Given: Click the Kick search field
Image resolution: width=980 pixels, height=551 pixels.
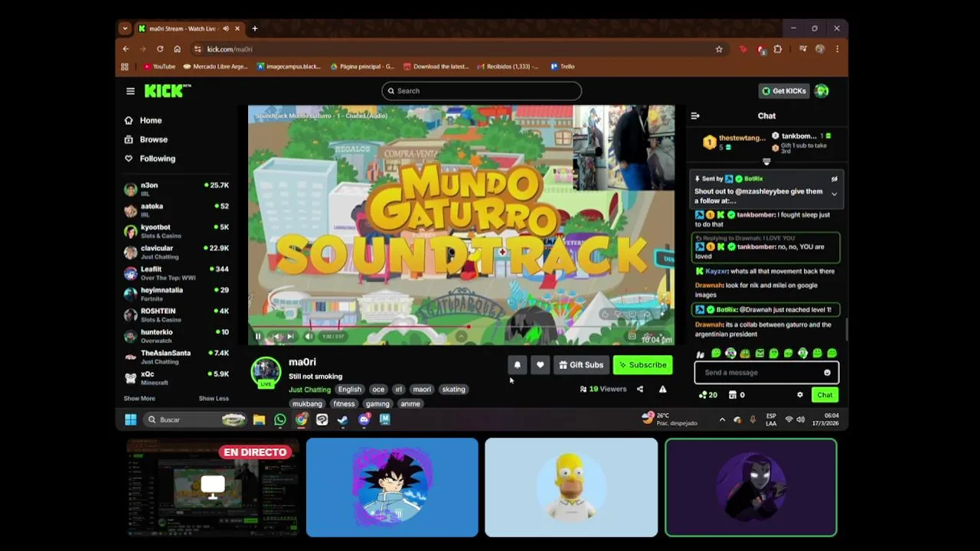Looking at the screenshot, I should click(482, 90).
